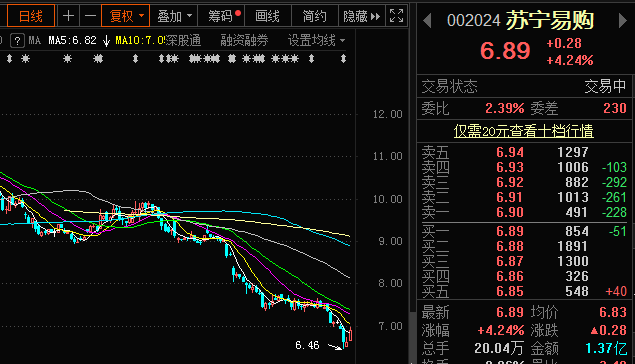Click the MA10 moving average value
The width and height of the screenshot is (635, 364).
point(140,40)
